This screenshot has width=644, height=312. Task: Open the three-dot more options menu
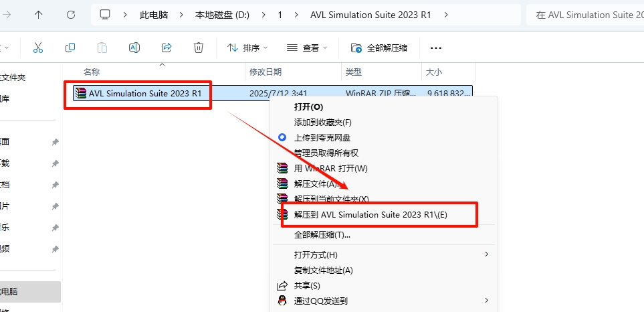click(436, 48)
